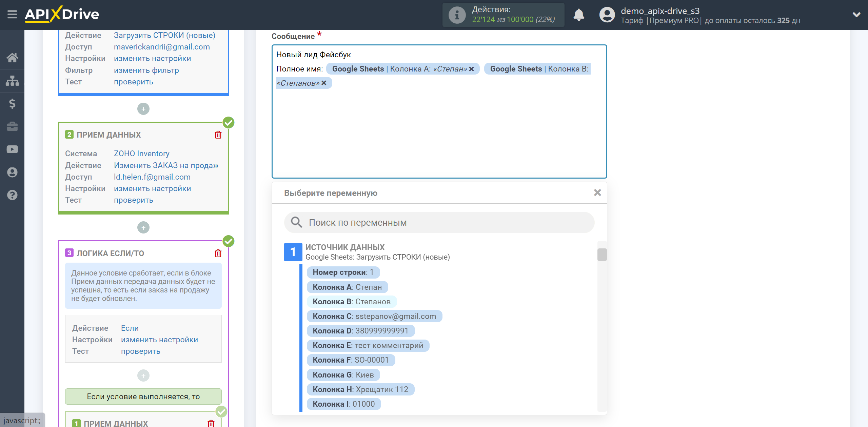The width and height of the screenshot is (868, 427).
Task: Insert variable Колонка A: Степан
Action: click(x=347, y=287)
